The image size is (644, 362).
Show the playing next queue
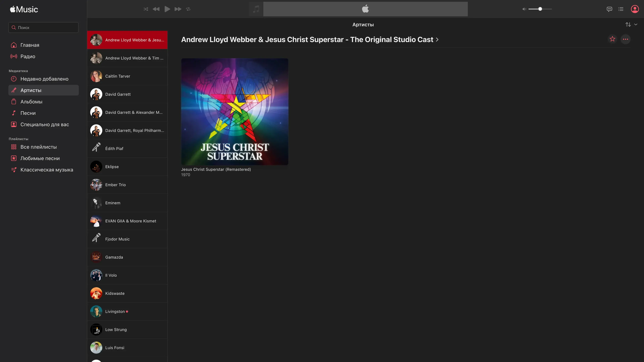click(x=621, y=9)
